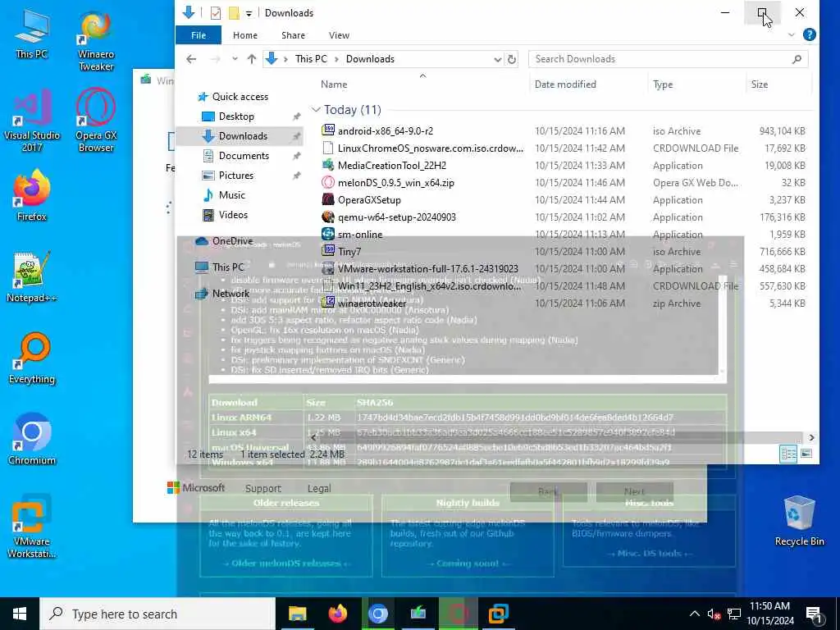Viewport: 840px width, 630px height.
Task: Select MediaCreationTool_22H2 file
Action: (x=391, y=166)
